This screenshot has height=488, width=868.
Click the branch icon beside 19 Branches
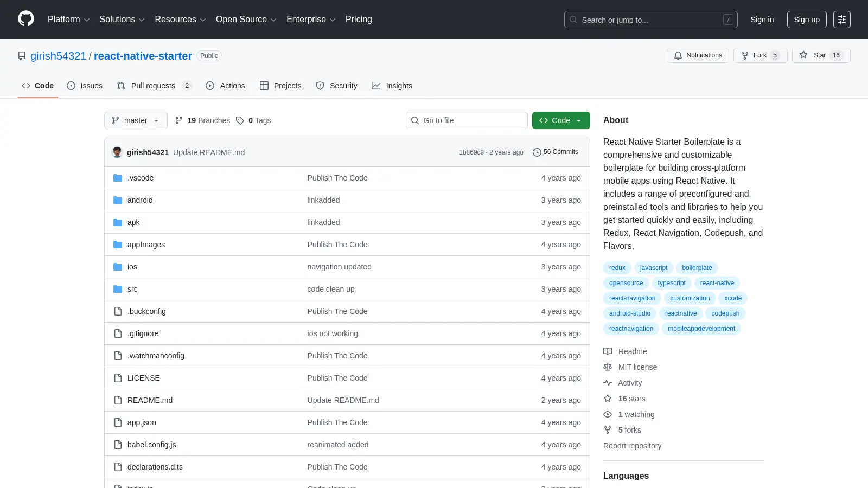(x=179, y=120)
